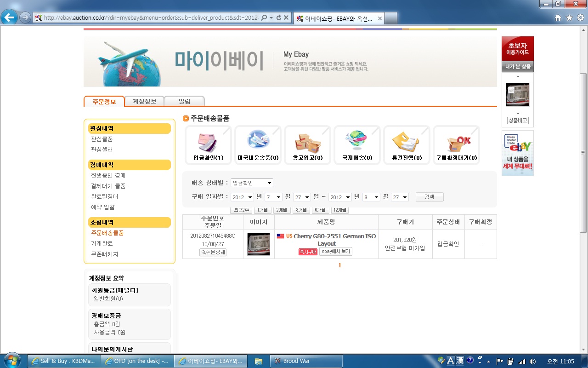Click the browser address bar URL field
Image resolution: width=588 pixels, height=368 pixels.
click(x=151, y=17)
